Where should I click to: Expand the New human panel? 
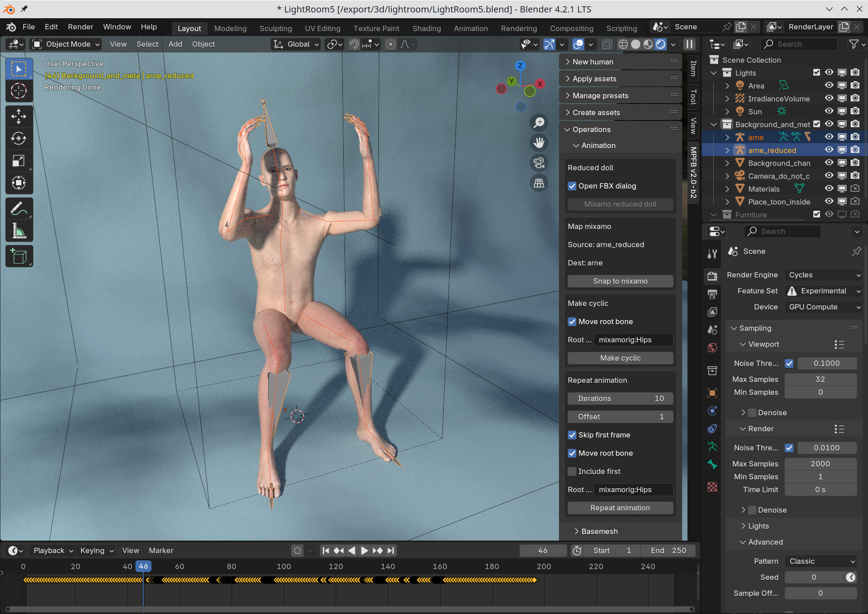[x=620, y=62]
